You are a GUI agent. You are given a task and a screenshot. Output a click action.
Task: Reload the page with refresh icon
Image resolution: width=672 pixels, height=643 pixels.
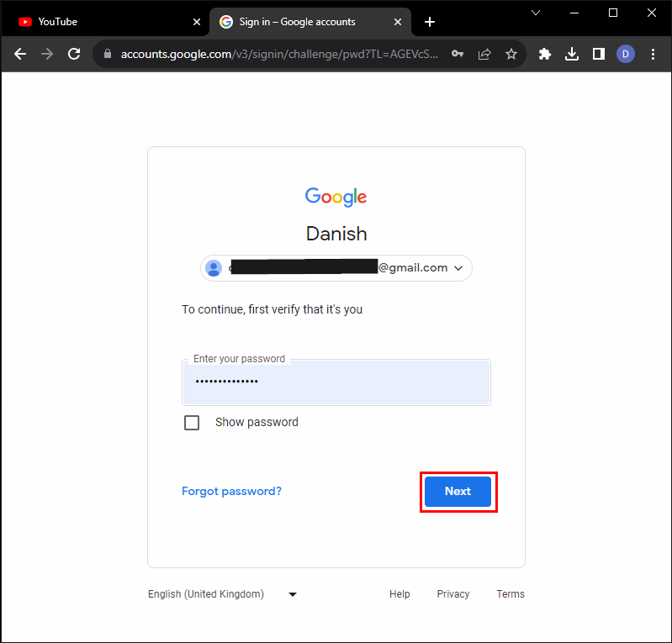(x=74, y=54)
